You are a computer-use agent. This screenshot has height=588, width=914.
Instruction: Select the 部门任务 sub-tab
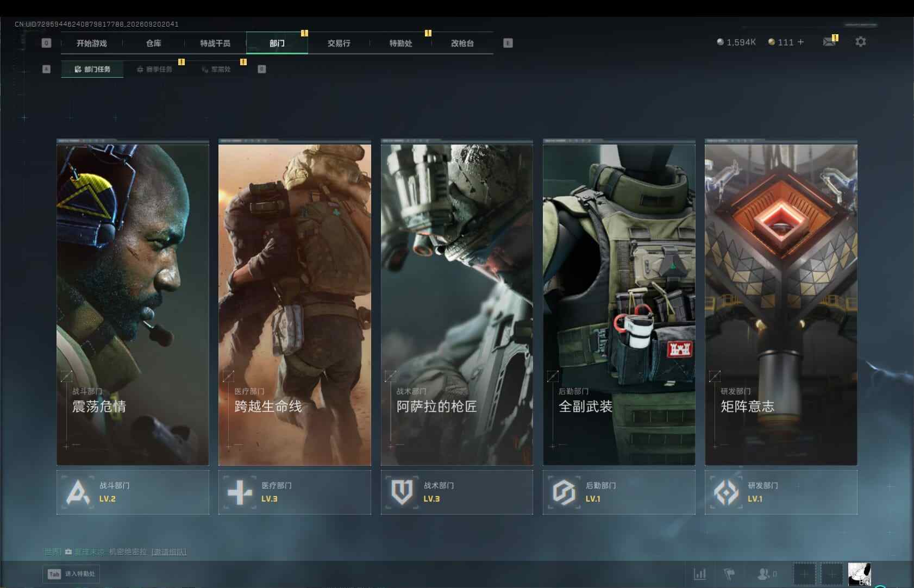coord(92,69)
